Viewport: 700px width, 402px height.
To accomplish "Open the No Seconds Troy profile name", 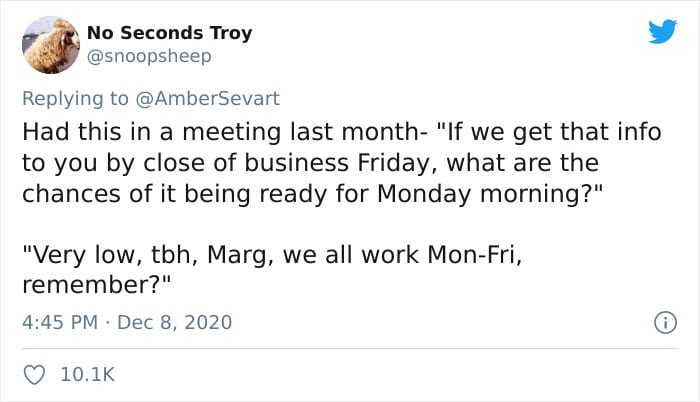I will [x=170, y=33].
